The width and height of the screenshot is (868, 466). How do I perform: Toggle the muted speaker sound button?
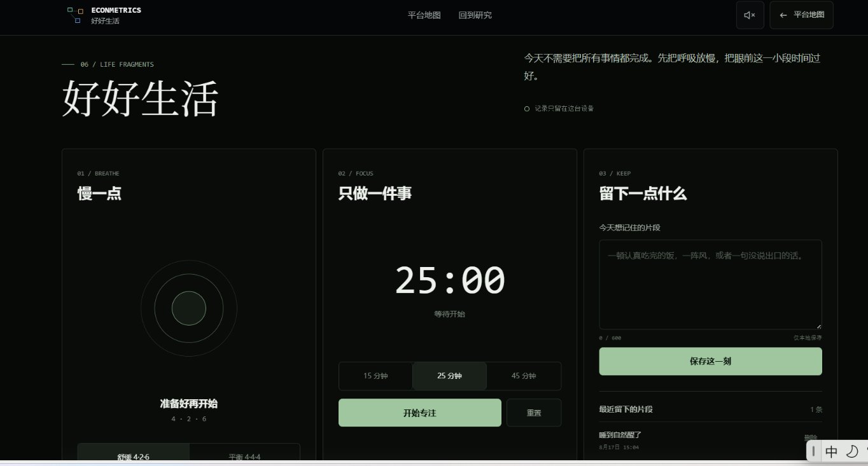click(x=750, y=15)
